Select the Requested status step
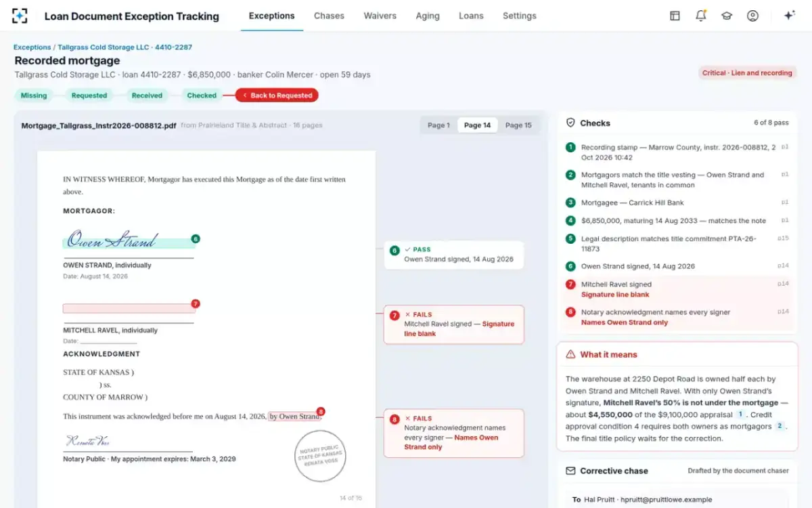 pyautogui.click(x=89, y=96)
